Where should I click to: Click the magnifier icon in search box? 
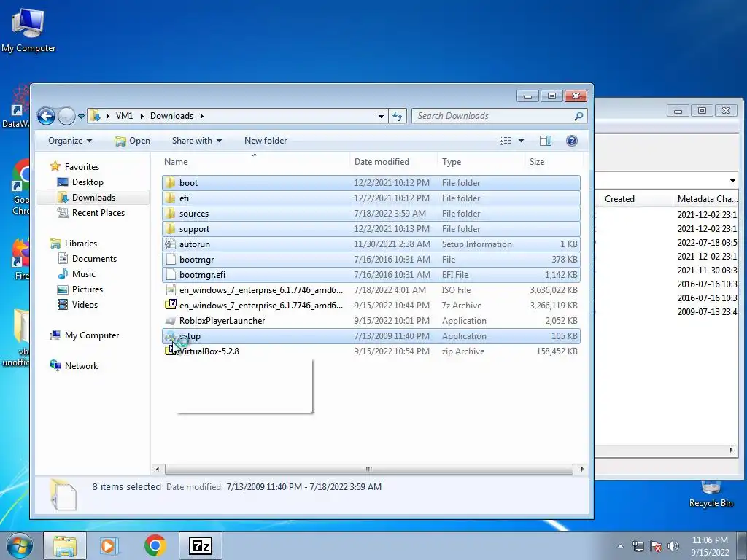(x=578, y=116)
